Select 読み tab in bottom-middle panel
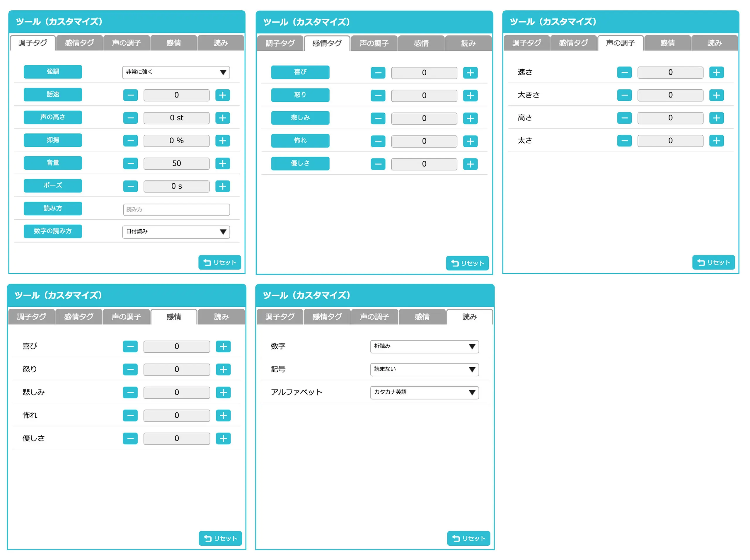Viewport: 750px width, 560px height. 470,317
